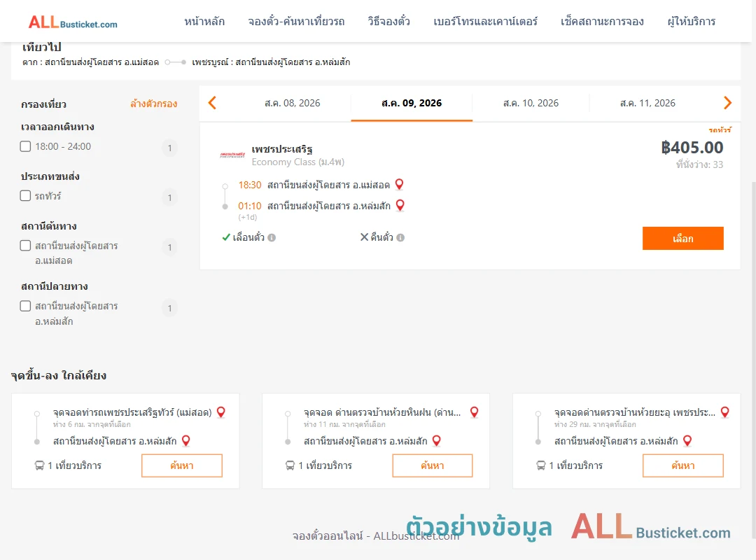Click ล้างตัวกรอง to clear filters
756x560 pixels.
154,104
